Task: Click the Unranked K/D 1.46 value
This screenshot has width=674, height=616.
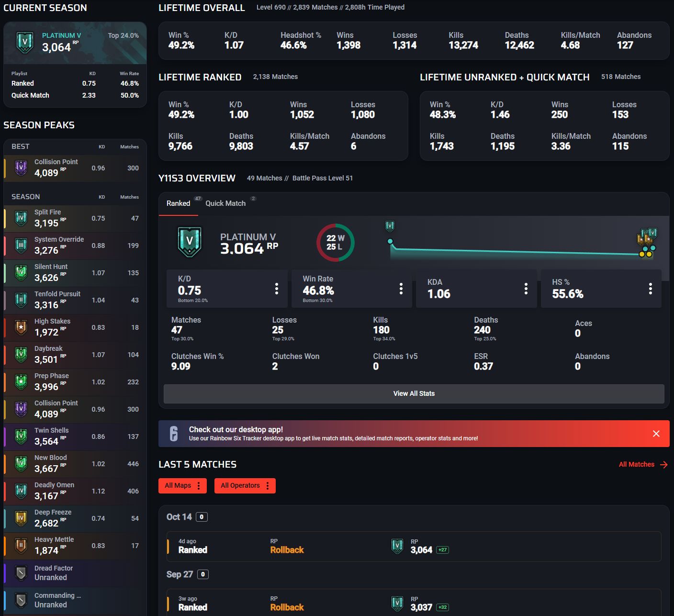Action: [x=500, y=115]
